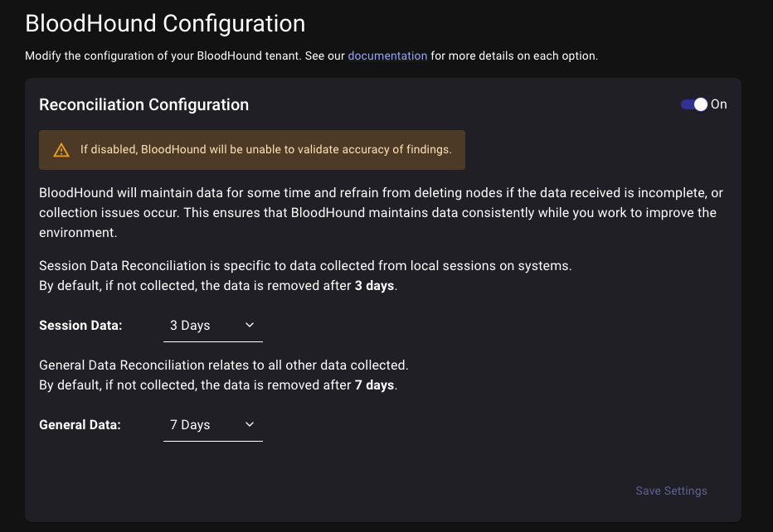Click the Session Data Reconciliation description line
This screenshot has width=773, height=532.
point(305,266)
